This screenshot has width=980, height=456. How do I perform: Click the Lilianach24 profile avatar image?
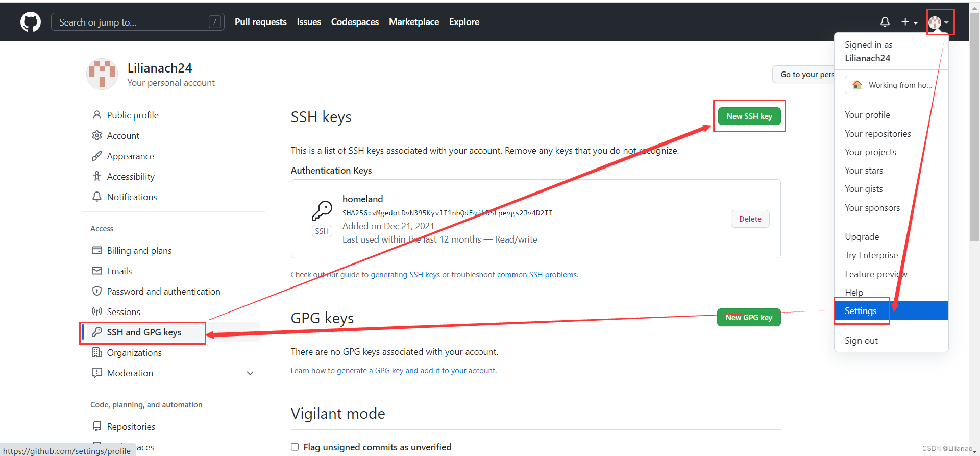point(102,74)
